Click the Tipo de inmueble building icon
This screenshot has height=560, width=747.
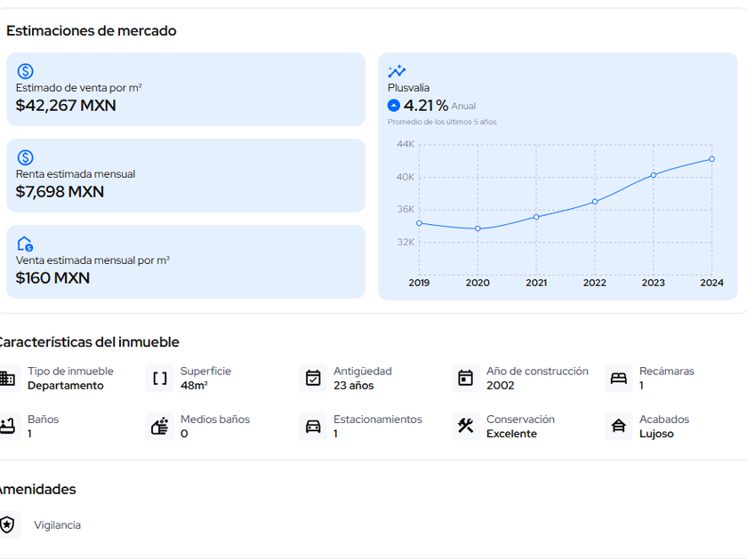click(8, 379)
